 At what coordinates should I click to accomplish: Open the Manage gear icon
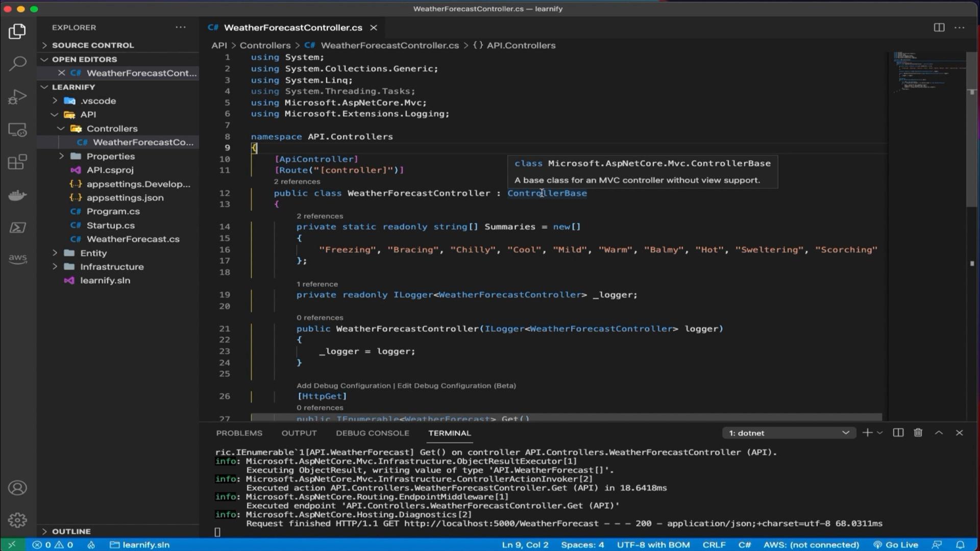tap(17, 520)
